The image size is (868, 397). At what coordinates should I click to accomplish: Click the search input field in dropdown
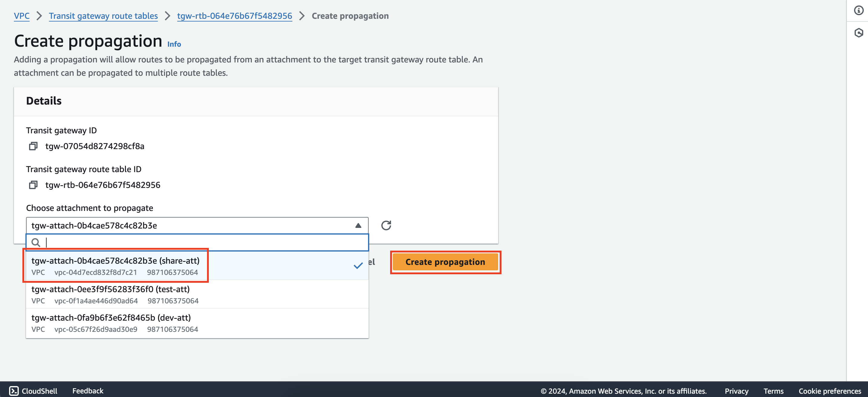(x=197, y=242)
